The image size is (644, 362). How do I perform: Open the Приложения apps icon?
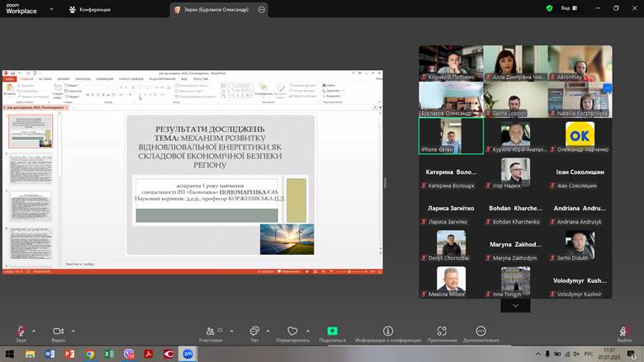click(442, 331)
